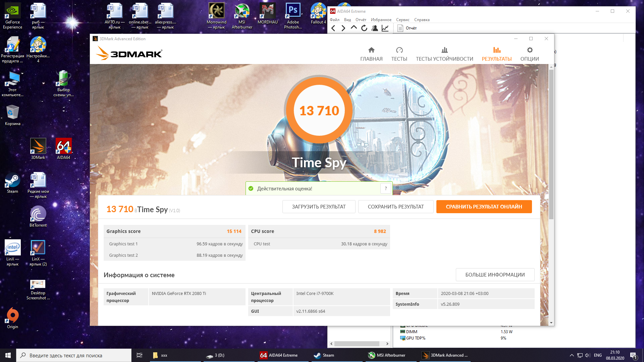Open the 3DMark Главная home tab
Viewport: 644px width, 362px height.
pyautogui.click(x=371, y=54)
